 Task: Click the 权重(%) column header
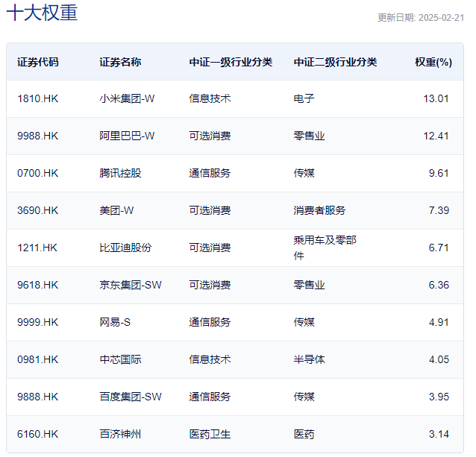click(x=433, y=62)
